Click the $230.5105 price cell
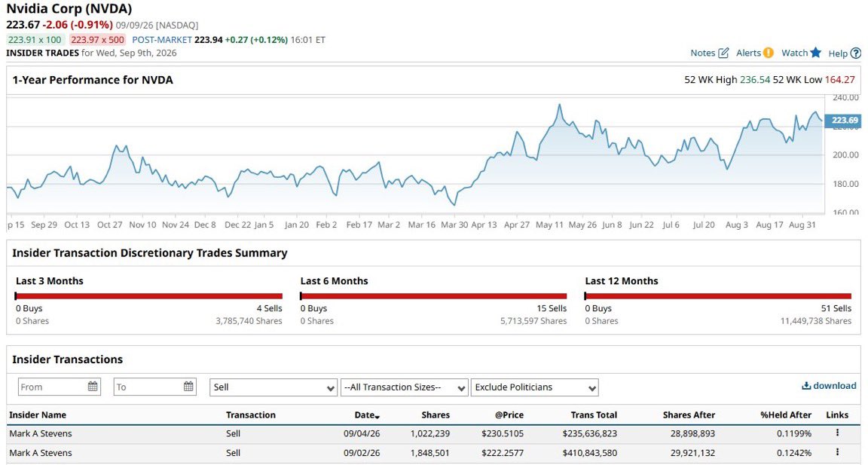The image size is (868, 465). click(503, 433)
